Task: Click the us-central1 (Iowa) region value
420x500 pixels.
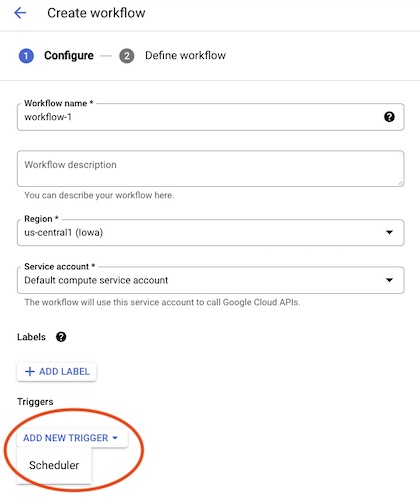Action: pyautogui.click(x=63, y=232)
